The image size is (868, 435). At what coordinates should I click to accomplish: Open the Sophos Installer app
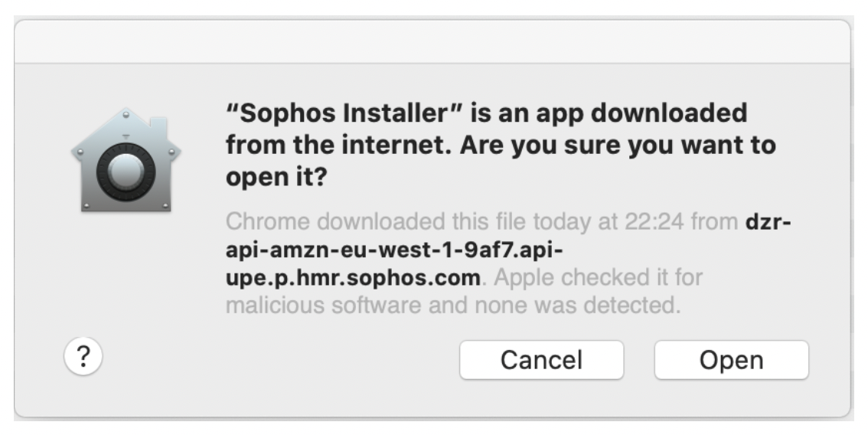coord(731,360)
